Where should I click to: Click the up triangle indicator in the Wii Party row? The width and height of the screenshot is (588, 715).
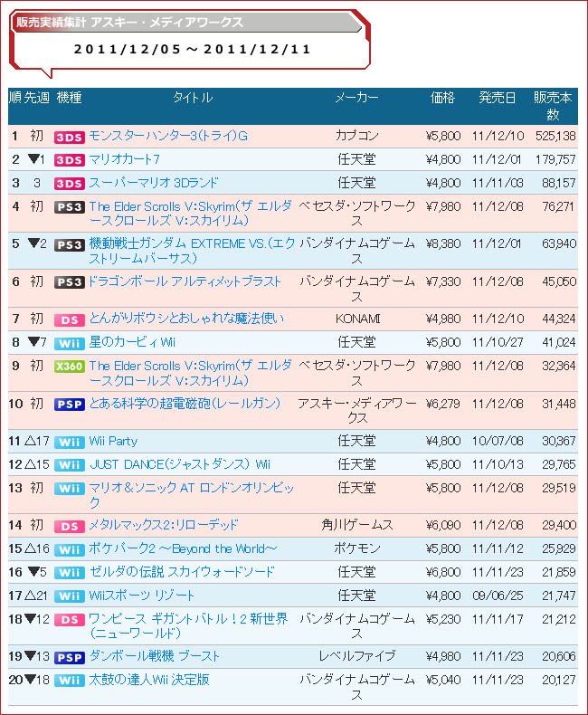point(30,441)
